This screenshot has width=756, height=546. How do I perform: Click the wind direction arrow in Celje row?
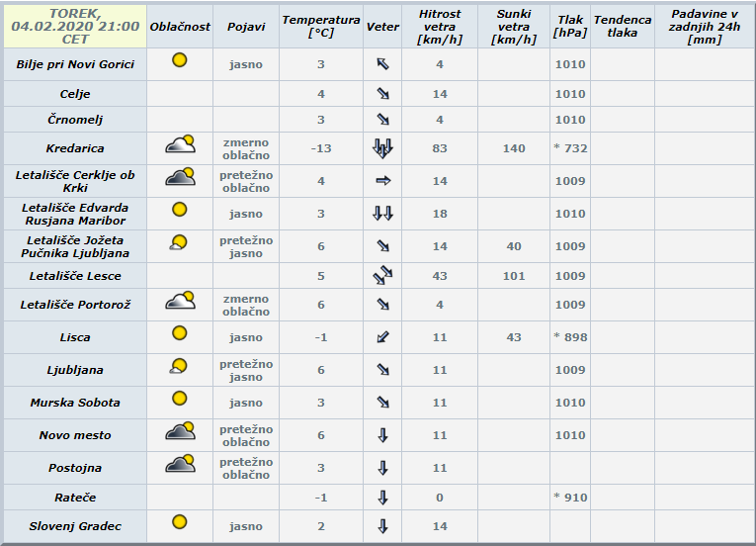click(382, 94)
